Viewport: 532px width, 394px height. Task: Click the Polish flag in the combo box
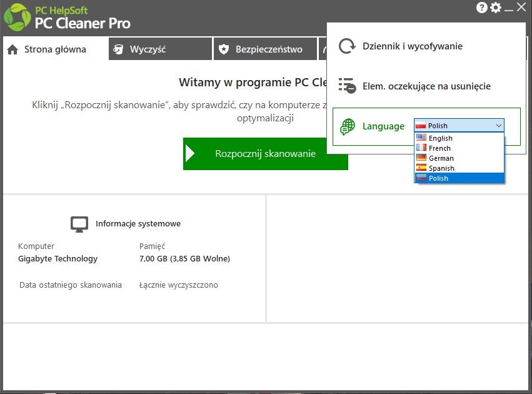pos(421,125)
